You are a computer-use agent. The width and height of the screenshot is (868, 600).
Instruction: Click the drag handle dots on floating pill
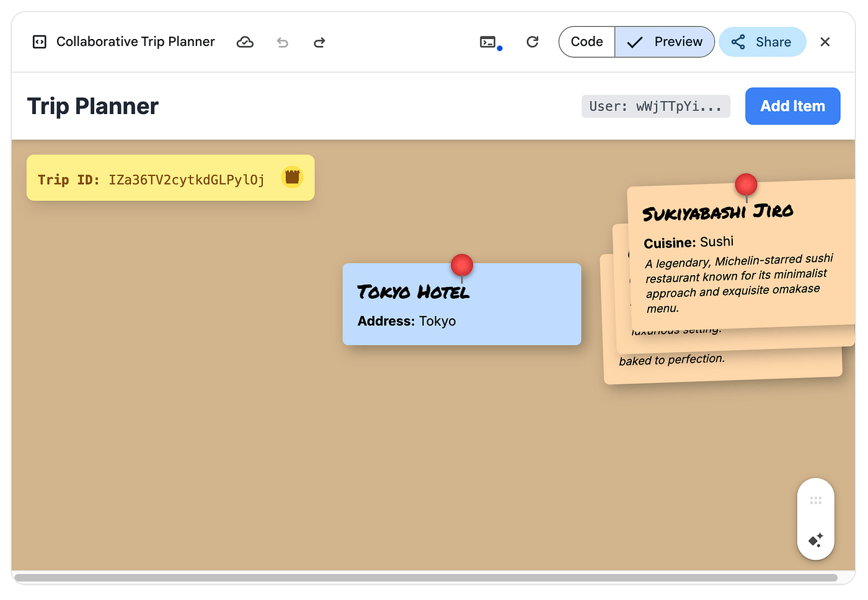pos(816,500)
